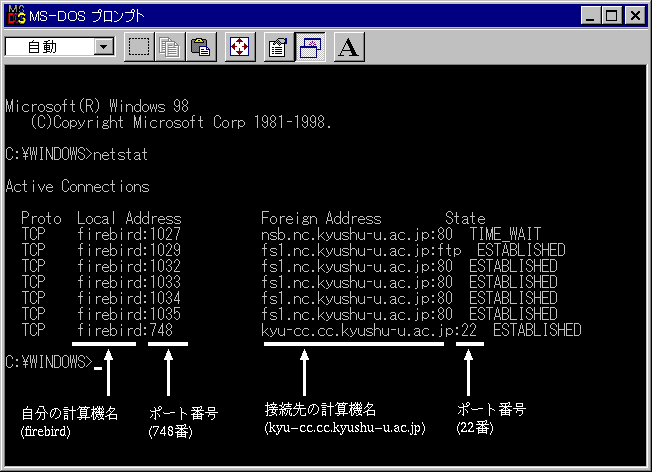Expand the font size dropdown arrow
The height and width of the screenshot is (472, 652).
coord(104,47)
